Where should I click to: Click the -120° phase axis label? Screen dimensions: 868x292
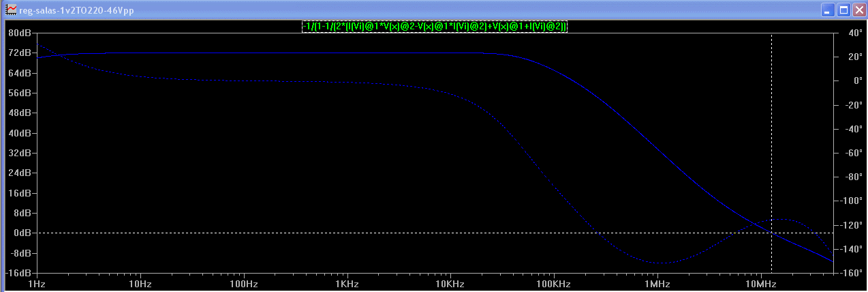click(x=850, y=225)
